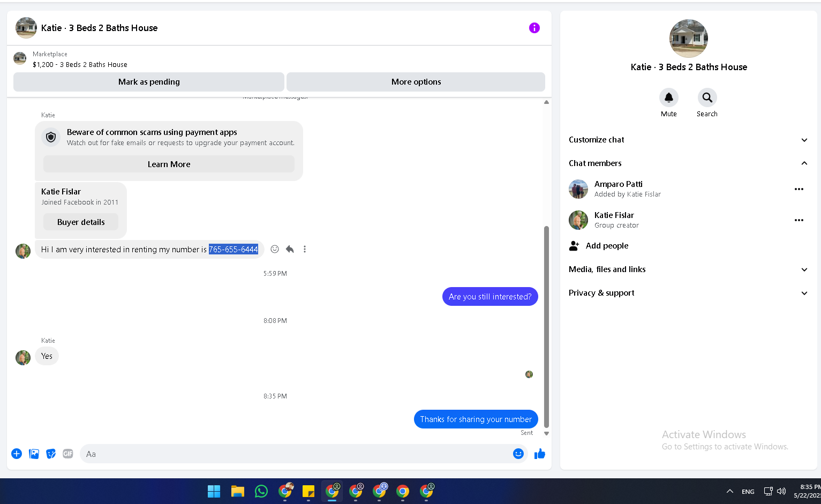Viewport: 821px width, 504px height.
Task: Open Sticky Notes from the taskbar
Action: coord(308,491)
